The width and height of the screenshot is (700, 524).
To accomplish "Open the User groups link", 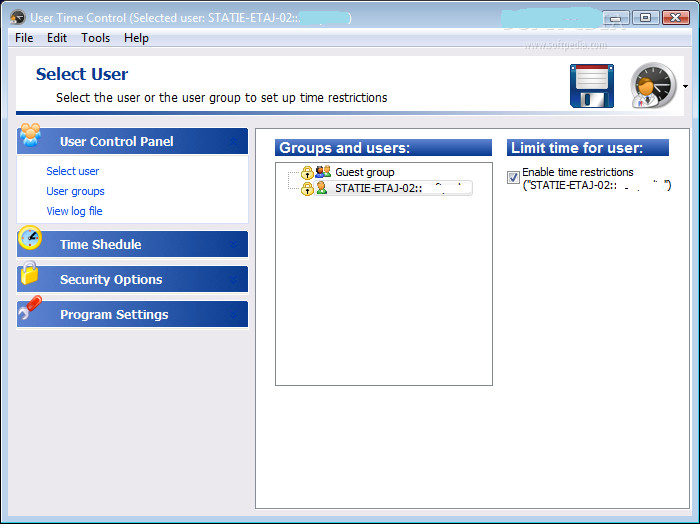I will (x=75, y=191).
